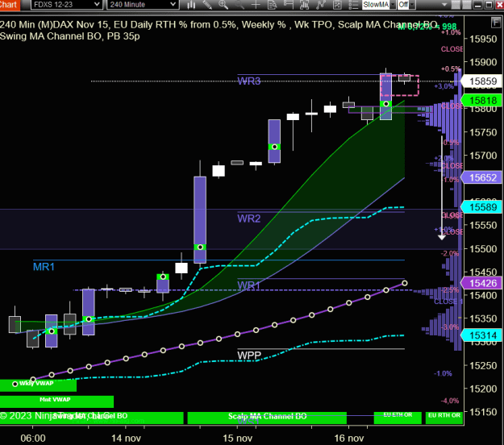Click the cyan 15314 price marker

pyautogui.click(x=481, y=335)
